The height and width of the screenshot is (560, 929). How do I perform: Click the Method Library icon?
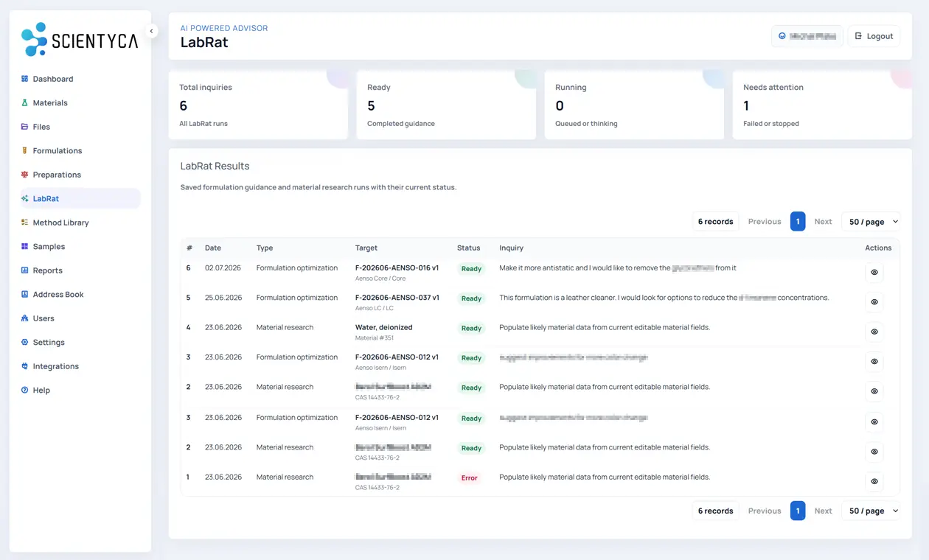[x=25, y=223]
